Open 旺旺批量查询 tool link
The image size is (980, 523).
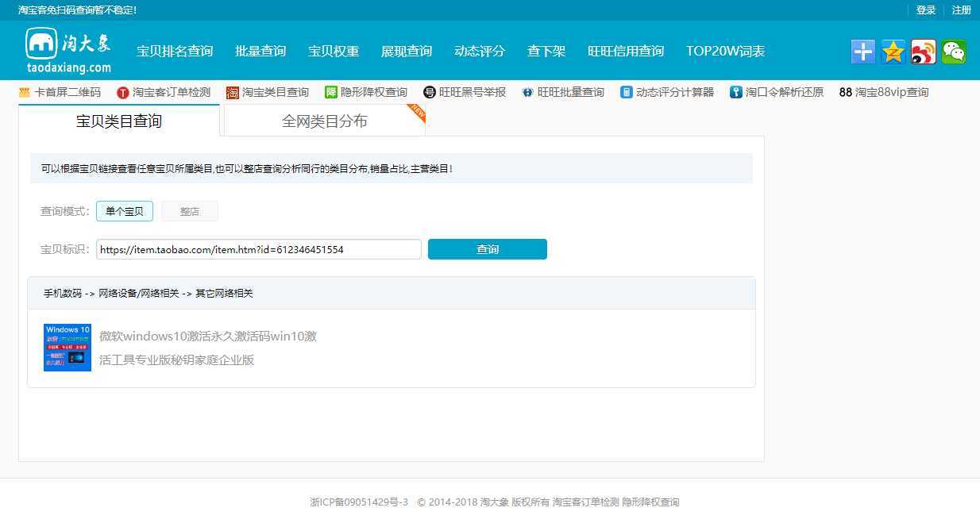(x=571, y=92)
